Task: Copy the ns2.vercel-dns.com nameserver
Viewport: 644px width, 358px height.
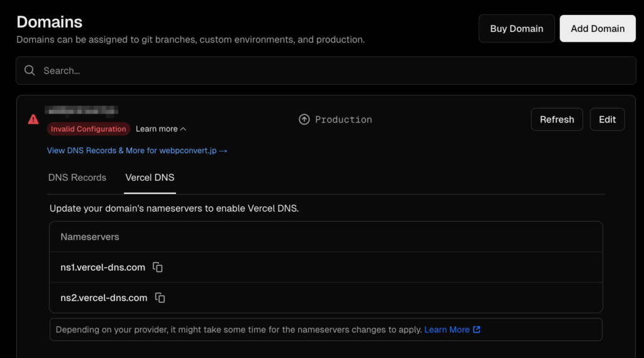Action: pos(160,298)
